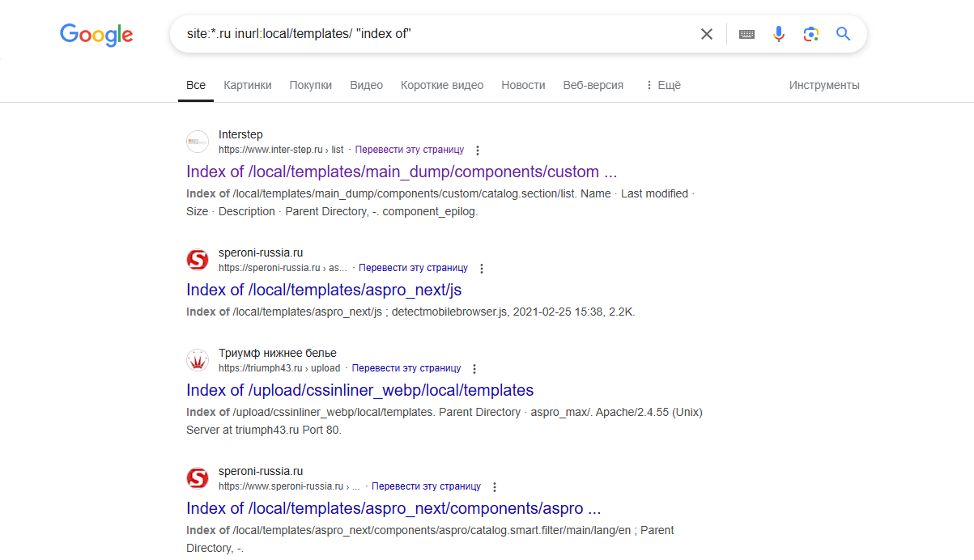The width and height of the screenshot is (974, 560).
Task: Open three-dot menu for Триумф нижнее белье result
Action: 474,369
